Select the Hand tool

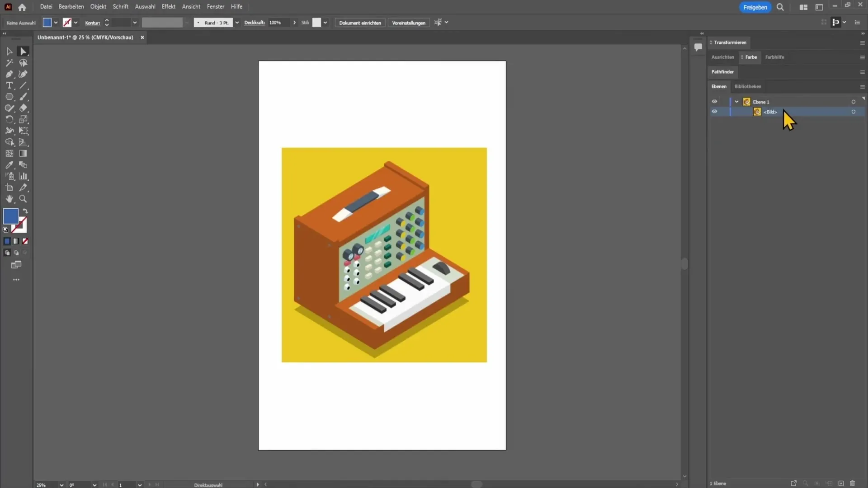point(9,199)
